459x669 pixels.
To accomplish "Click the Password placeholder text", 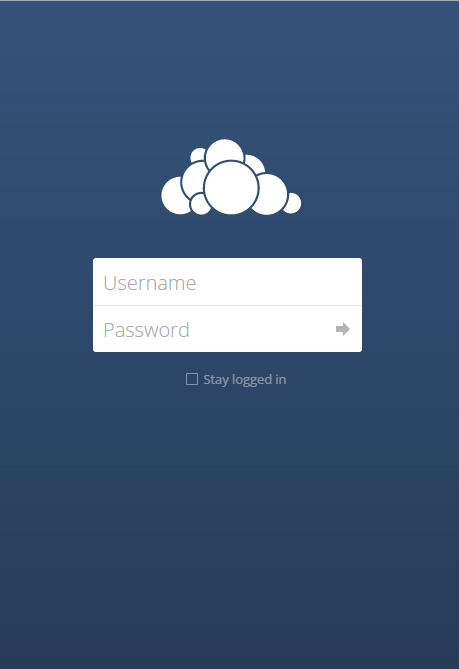I will (146, 330).
